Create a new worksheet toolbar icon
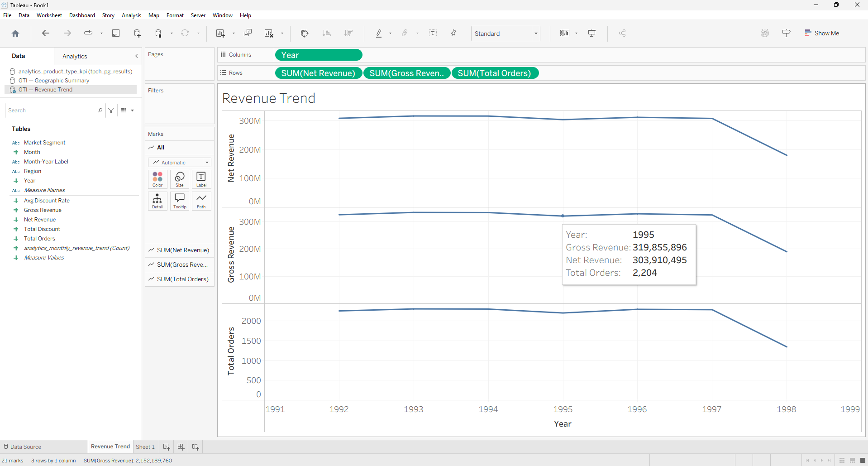The width and height of the screenshot is (868, 466). (220, 33)
